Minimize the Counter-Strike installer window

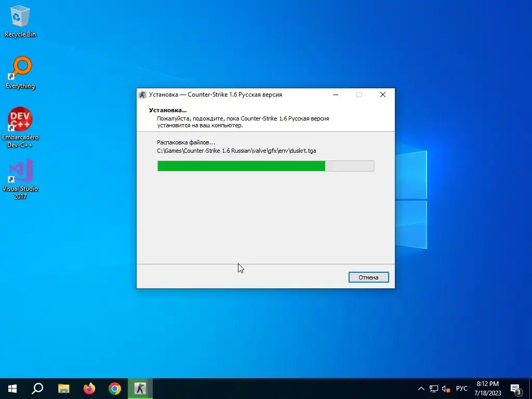(336, 95)
